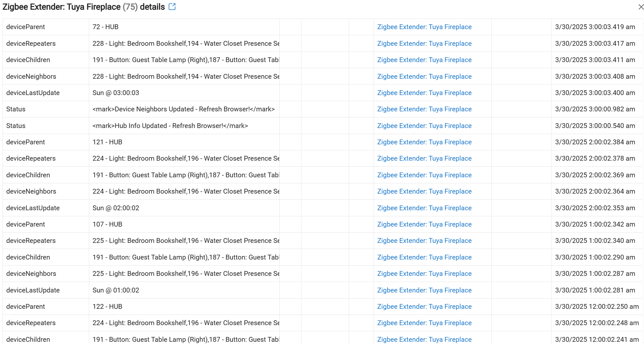Click the "107 - HUB" value cell
The height and width of the screenshot is (344, 644).
click(x=107, y=224)
